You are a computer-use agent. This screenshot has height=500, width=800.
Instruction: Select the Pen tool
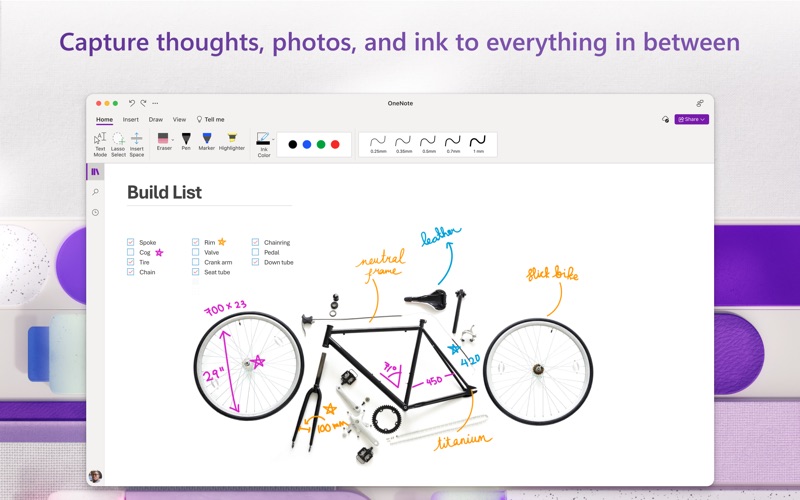[x=186, y=141]
